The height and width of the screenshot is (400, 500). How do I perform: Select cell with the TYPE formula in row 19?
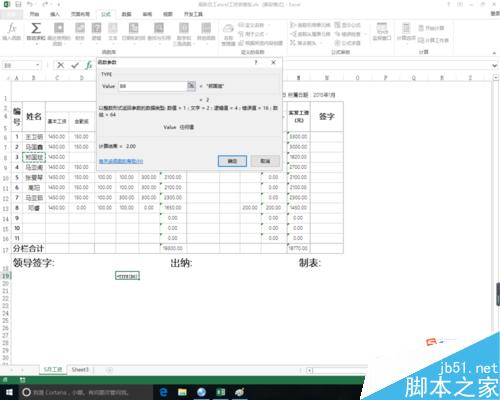[x=127, y=276]
